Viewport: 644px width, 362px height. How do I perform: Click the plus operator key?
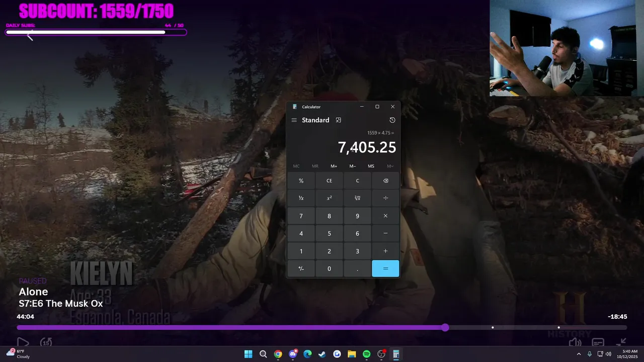pyautogui.click(x=385, y=251)
